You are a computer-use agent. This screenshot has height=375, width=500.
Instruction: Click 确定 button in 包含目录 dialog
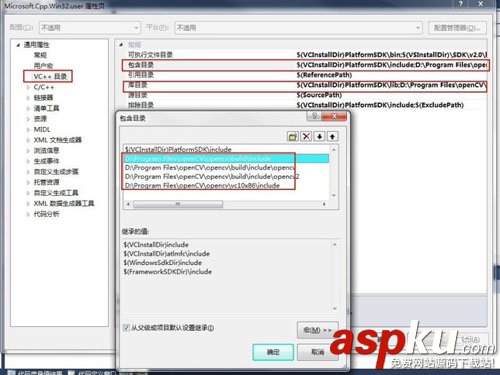coord(273,352)
